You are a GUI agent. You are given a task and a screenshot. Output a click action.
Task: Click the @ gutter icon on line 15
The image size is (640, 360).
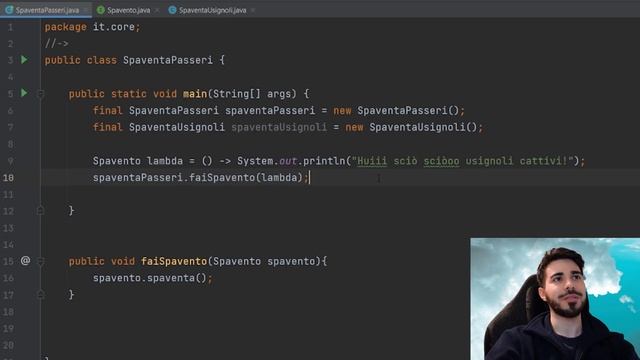25,260
